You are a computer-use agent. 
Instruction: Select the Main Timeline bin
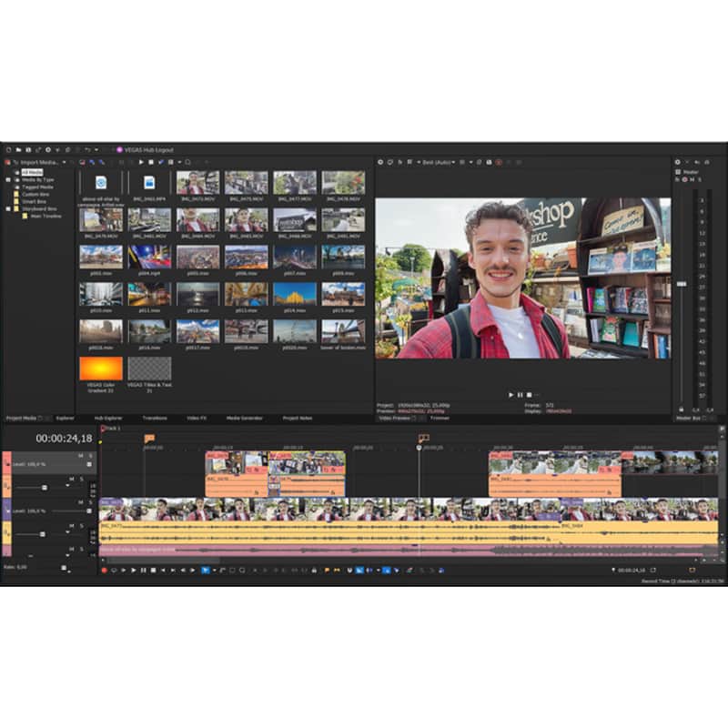pos(46,217)
